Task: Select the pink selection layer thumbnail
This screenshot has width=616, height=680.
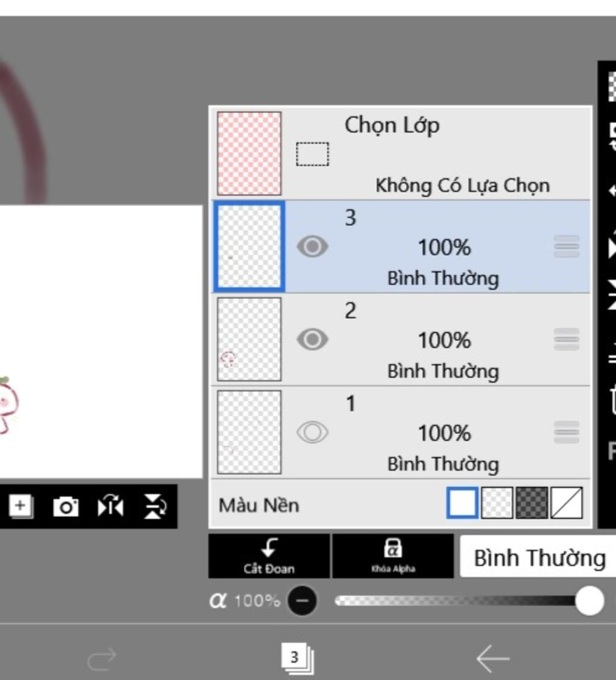Action: [249, 153]
